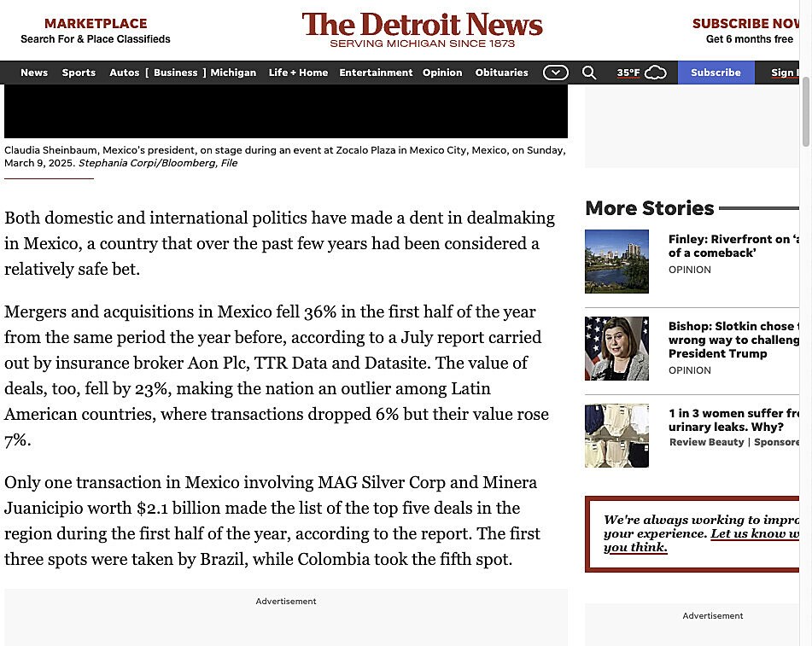Select the Slotkin story thumbnail
The height and width of the screenshot is (646, 812).
[x=616, y=348]
